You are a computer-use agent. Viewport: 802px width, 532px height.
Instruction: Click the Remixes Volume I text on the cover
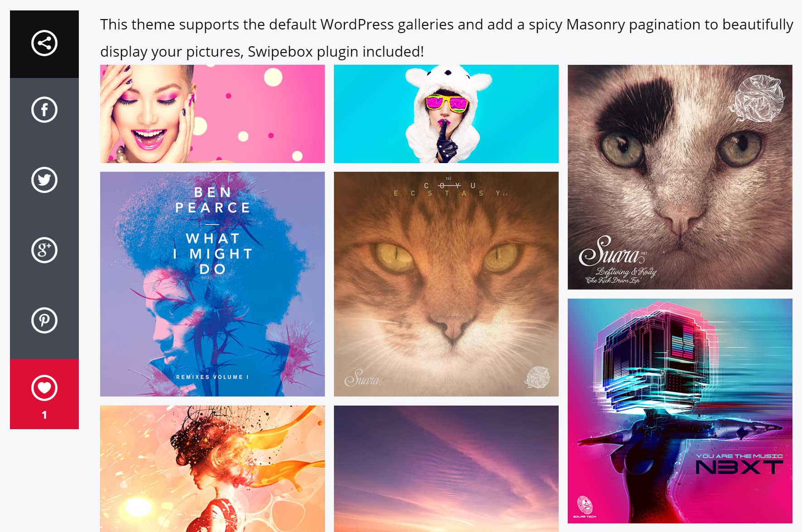pos(213,377)
